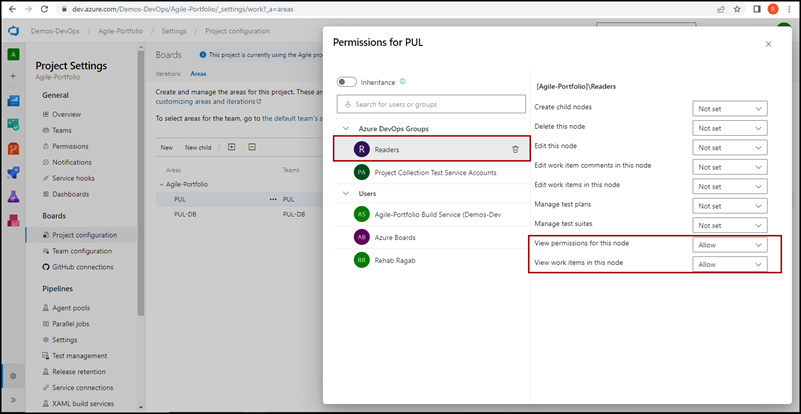Open Edit work items in this node dropdown
The height and width of the screenshot is (414, 801).
point(730,187)
